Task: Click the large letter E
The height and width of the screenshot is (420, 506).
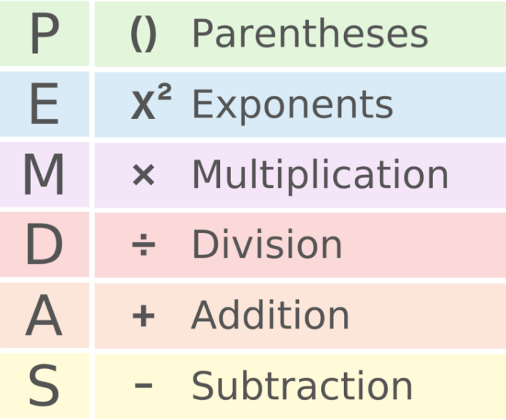Action: 44,105
